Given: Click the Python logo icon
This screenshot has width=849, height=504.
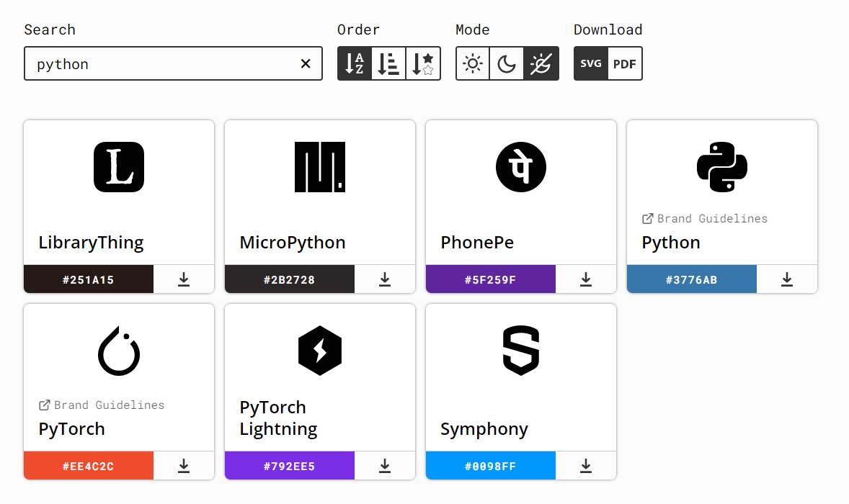Looking at the screenshot, I should pyautogui.click(x=722, y=167).
